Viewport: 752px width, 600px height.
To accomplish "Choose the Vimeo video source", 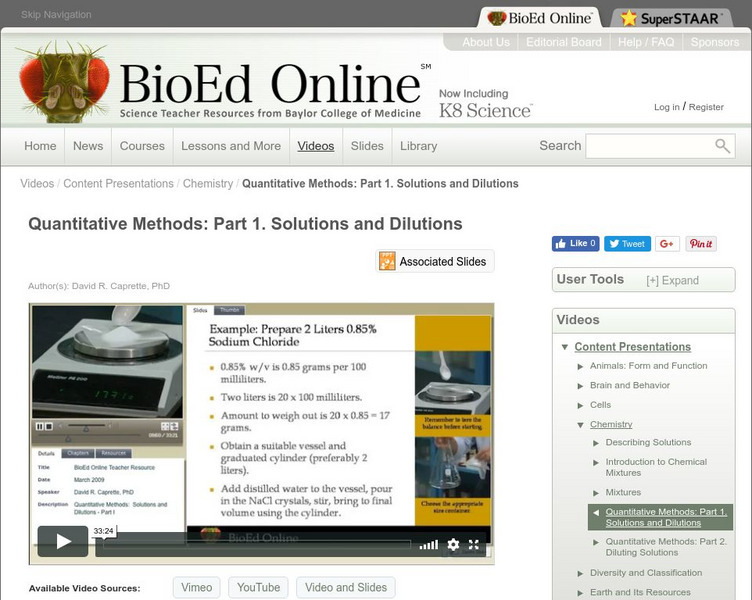I will pyautogui.click(x=197, y=588).
